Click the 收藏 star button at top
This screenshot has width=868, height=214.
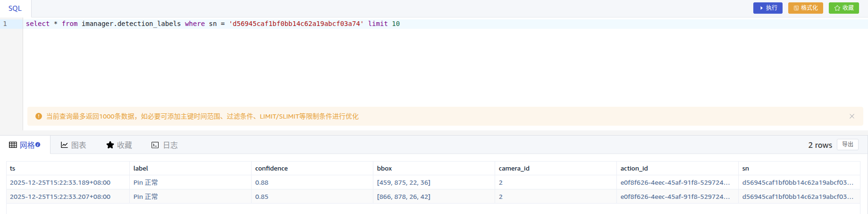click(843, 8)
